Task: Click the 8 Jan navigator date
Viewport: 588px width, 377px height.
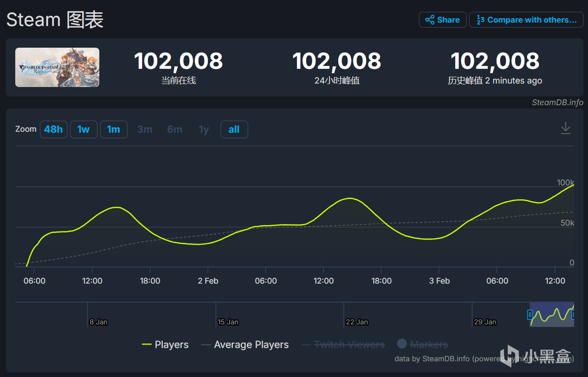Action: (99, 322)
